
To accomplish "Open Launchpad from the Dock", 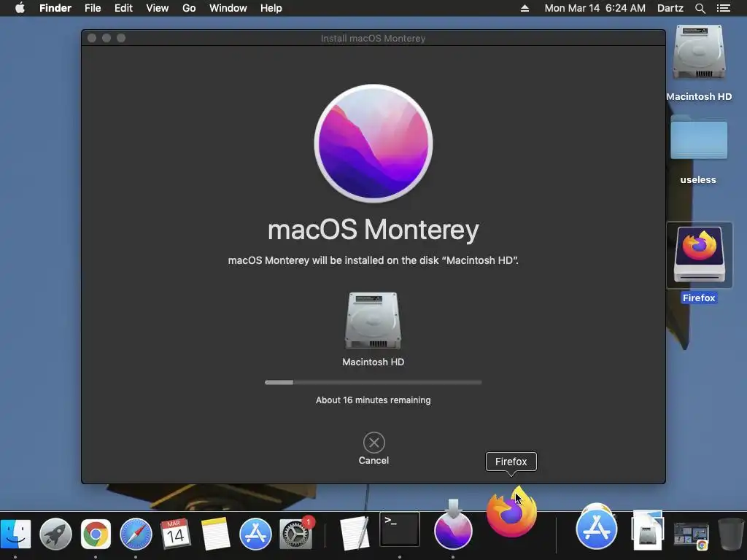I will coord(55,534).
